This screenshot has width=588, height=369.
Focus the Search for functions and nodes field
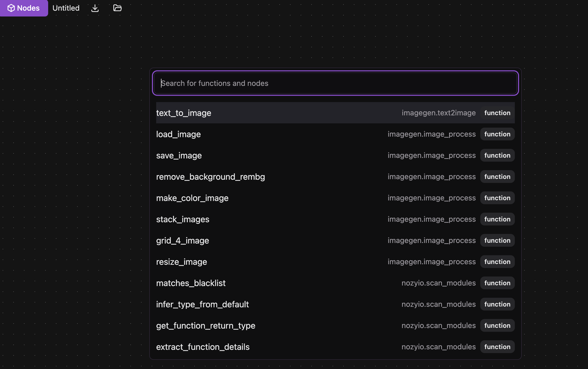coord(336,83)
